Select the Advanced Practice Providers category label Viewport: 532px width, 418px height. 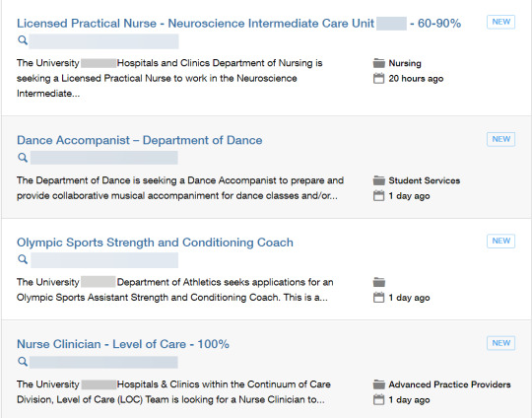[x=449, y=384]
